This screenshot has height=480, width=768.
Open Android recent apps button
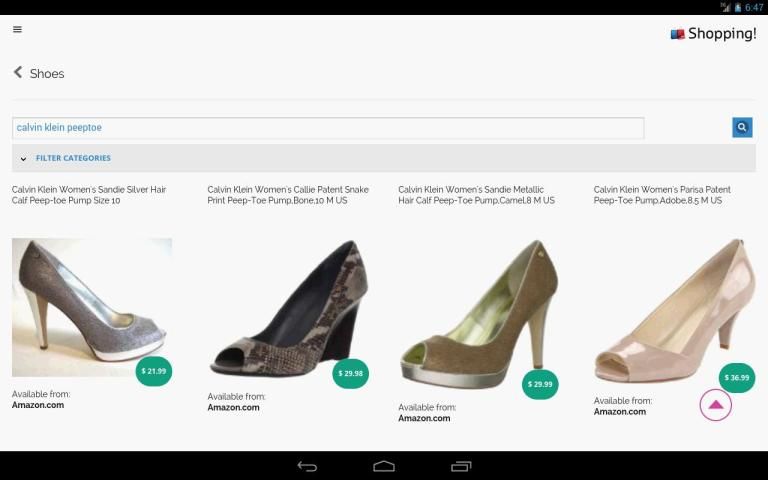pos(461,466)
